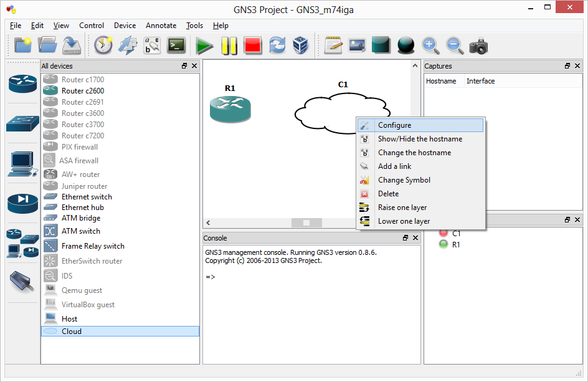Screen dimensions: 588x382
Task: Click the blue Reload all devices icon
Action: pos(277,45)
